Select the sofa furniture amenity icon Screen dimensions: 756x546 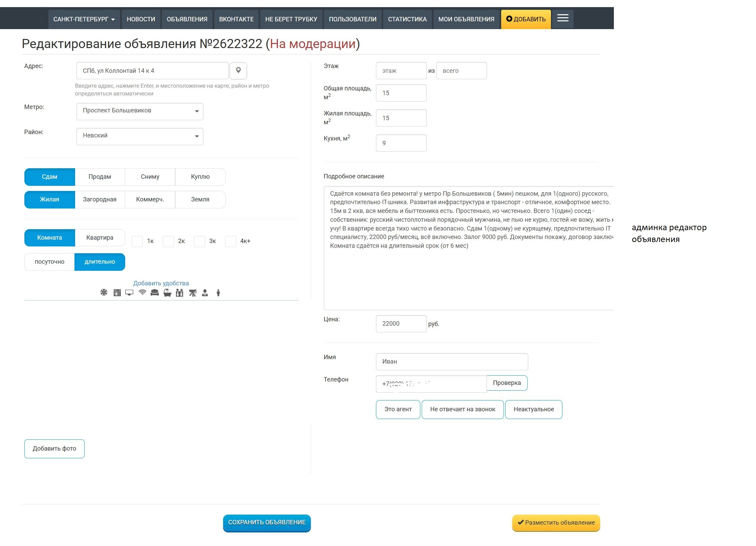(155, 293)
